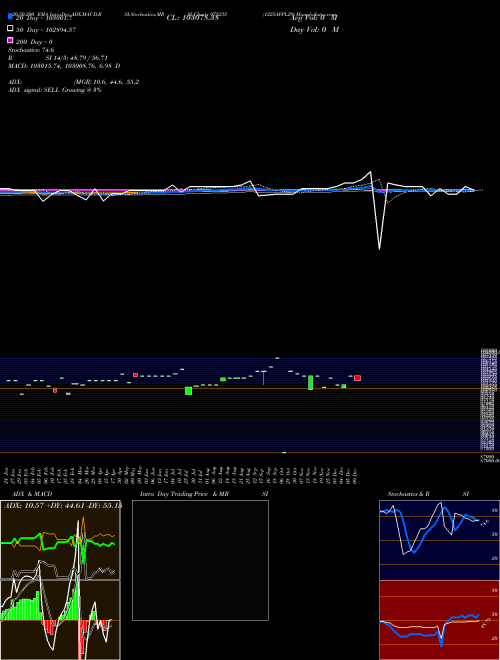Open the red RSI chart panel
The image size is (500, 660).
coord(439,620)
